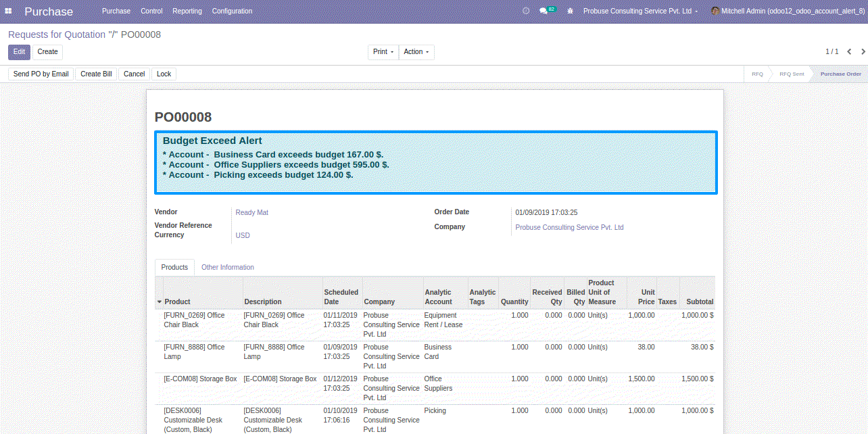
Task: Open the apps grid menu icon
Action: (x=8, y=11)
